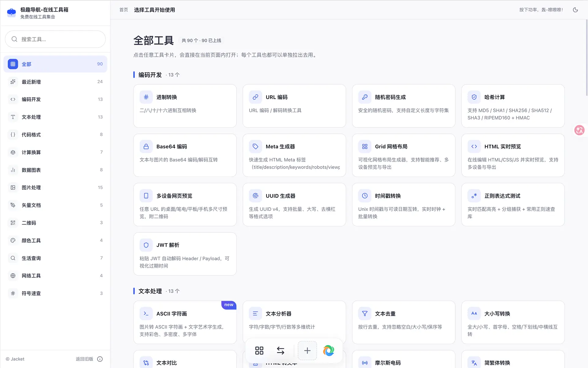Image resolution: width=588 pixels, height=368 pixels.
Task: Click the 网络工具 globe icon in sidebar
Action: tap(13, 276)
